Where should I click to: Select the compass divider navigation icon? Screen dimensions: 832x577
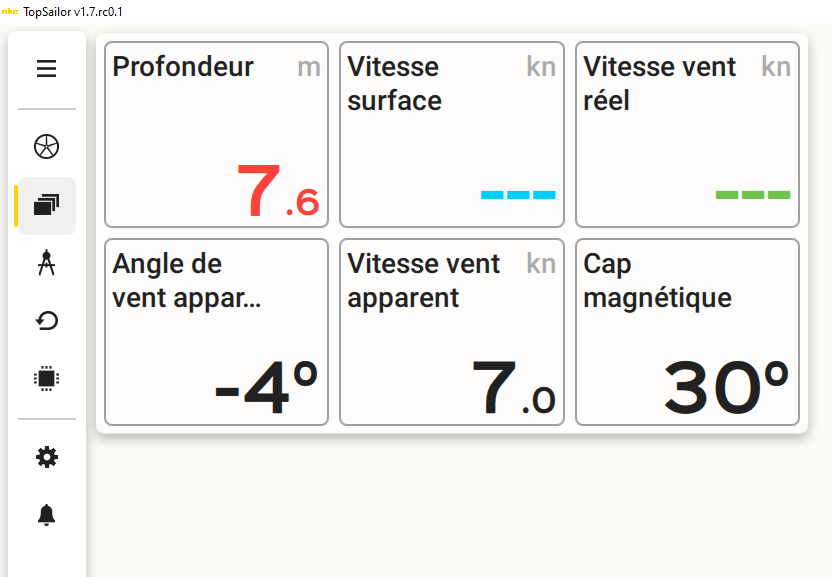(47, 263)
